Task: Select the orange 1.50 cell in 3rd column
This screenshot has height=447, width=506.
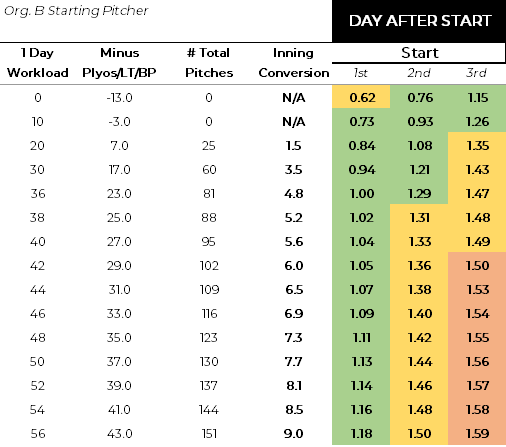Action: [477, 265]
